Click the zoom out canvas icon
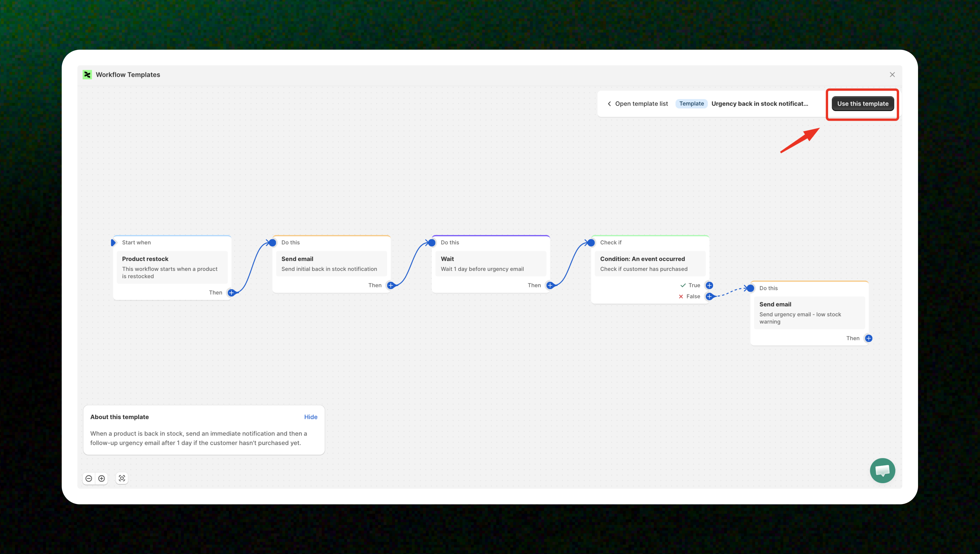Image resolution: width=980 pixels, height=554 pixels. tap(89, 478)
